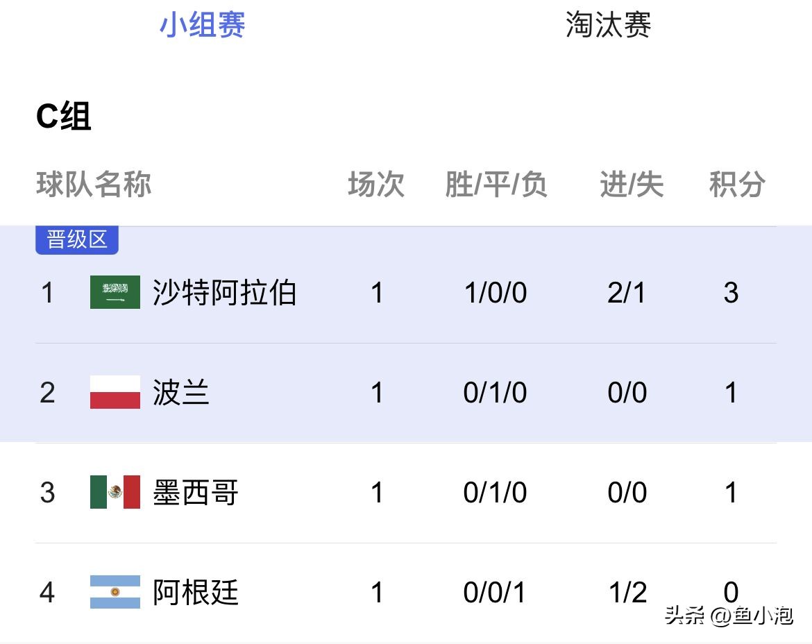Click the C组 group title
This screenshot has height=644, width=812.
point(65,117)
